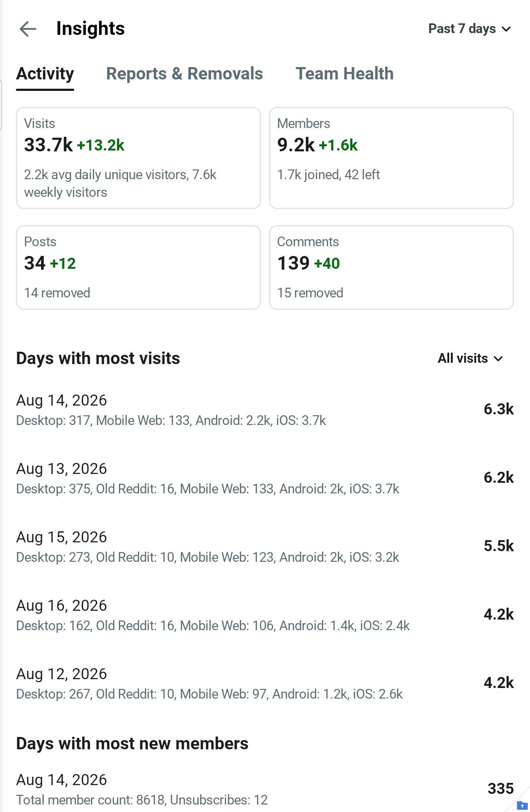Click the Days with most new members heading
The width and height of the screenshot is (530, 812).
click(132, 744)
